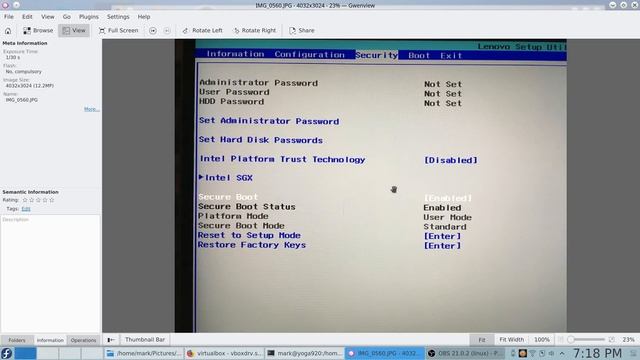Switch to the Folders sidebar tab
Image resolution: width=640 pixels, height=360 pixels.
(x=17, y=340)
